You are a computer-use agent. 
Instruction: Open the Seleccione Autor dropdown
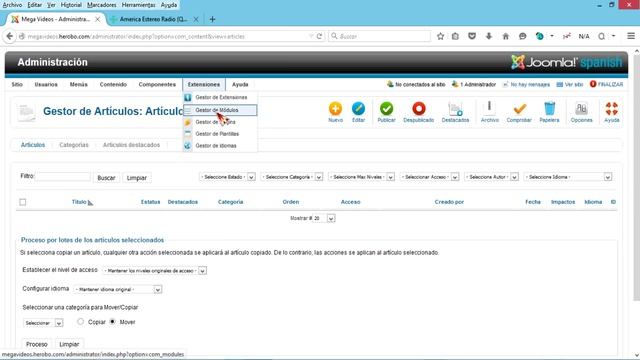[491, 177]
